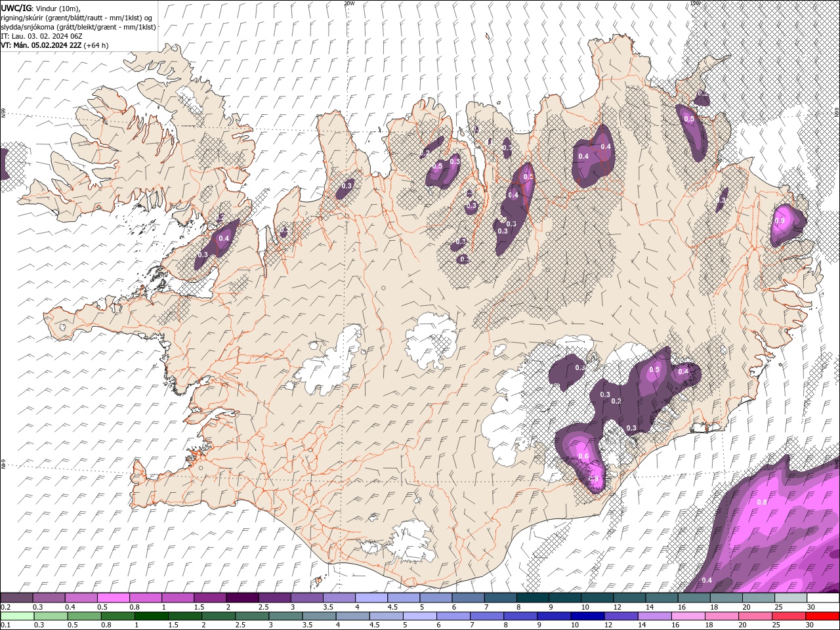Viewport: 840px width, 630px height.
Task: Click the '4.5' label on the lower rain scale
Action: click(x=374, y=625)
